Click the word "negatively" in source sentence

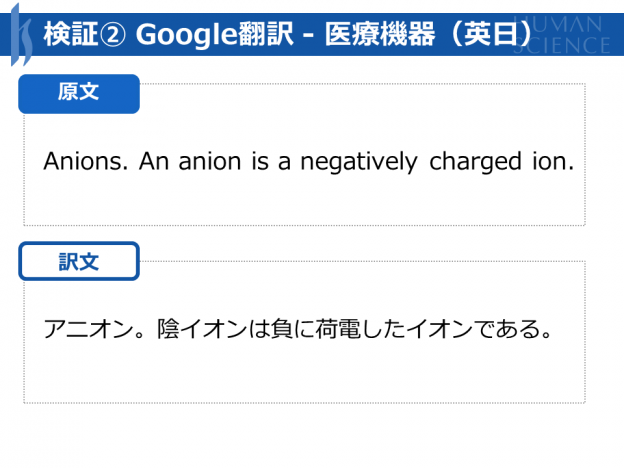359,162
